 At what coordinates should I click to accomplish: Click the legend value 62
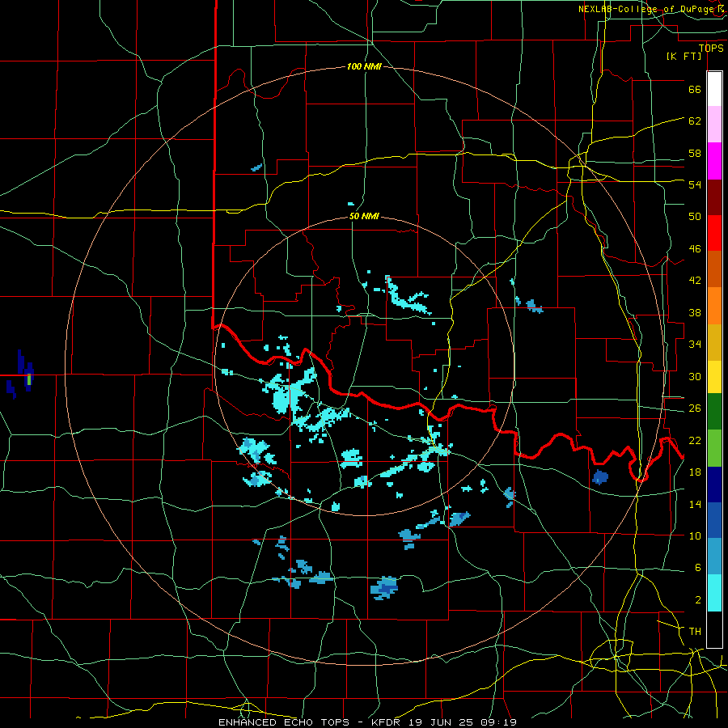[695, 121]
